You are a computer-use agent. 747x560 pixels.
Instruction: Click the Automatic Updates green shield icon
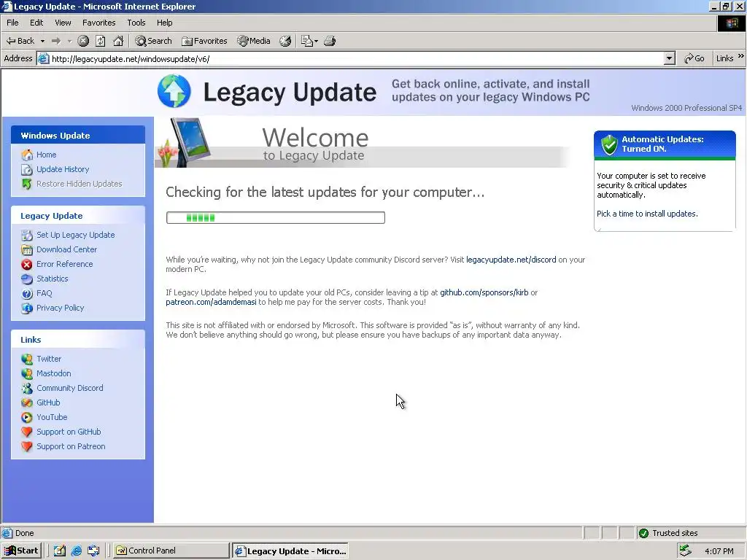click(x=609, y=144)
